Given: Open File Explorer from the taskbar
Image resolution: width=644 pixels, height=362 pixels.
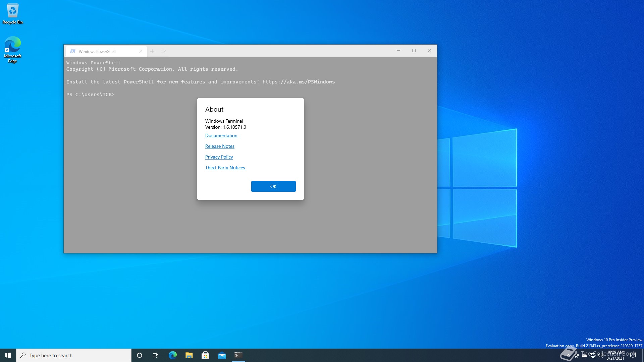Looking at the screenshot, I should point(189,355).
